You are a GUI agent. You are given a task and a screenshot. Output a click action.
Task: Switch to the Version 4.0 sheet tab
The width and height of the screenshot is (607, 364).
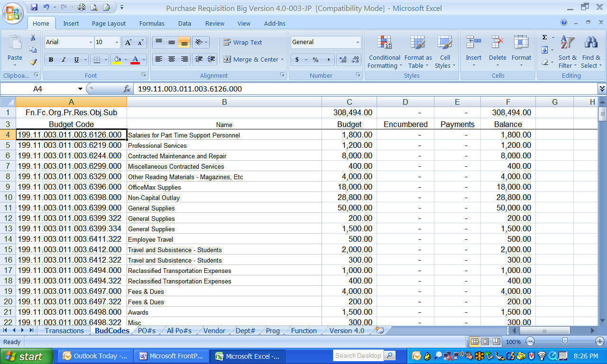[x=347, y=330]
